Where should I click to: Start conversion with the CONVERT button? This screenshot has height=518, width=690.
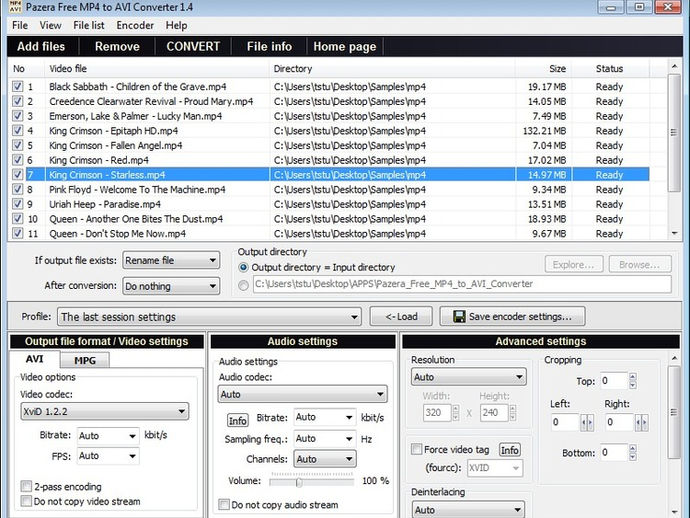193,46
